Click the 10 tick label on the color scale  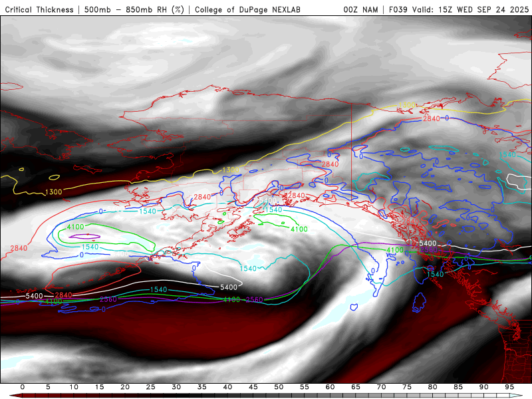(x=74, y=387)
